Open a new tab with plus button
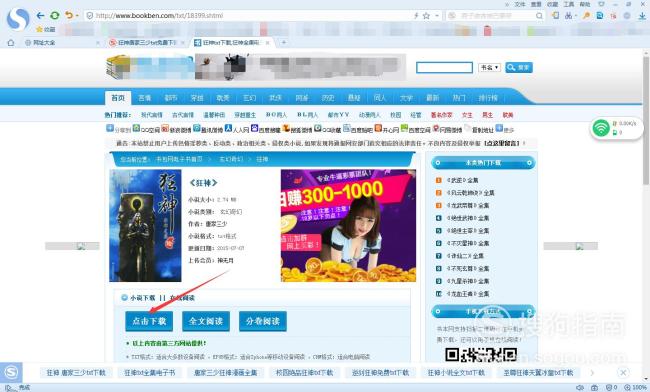Image resolution: width=650 pixels, height=392 pixels. [284, 42]
